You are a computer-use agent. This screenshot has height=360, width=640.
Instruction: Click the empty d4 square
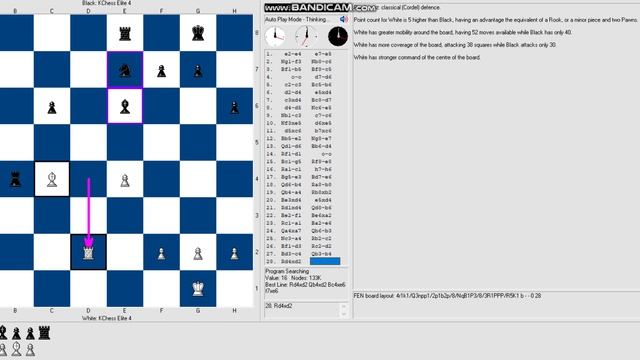click(88, 179)
